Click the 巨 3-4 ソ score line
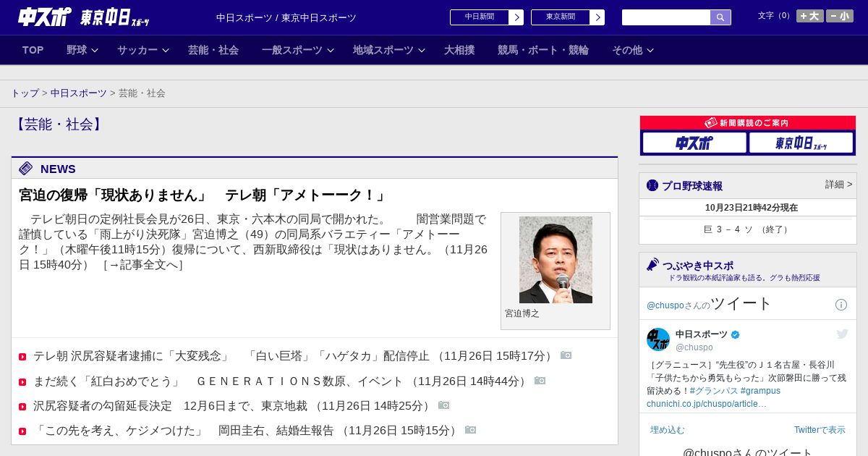Viewport: 868px width, 456px height. coord(747,229)
